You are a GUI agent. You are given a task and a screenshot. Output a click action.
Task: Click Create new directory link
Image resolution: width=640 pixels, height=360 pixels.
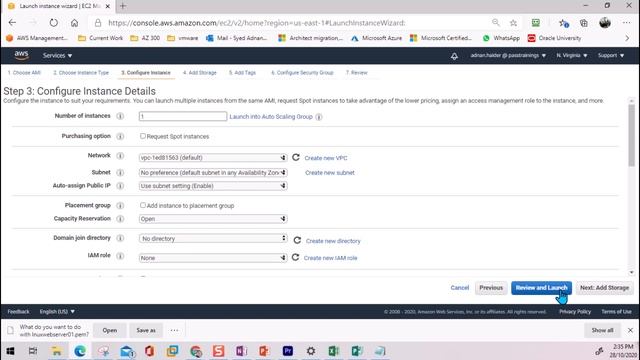(x=333, y=241)
